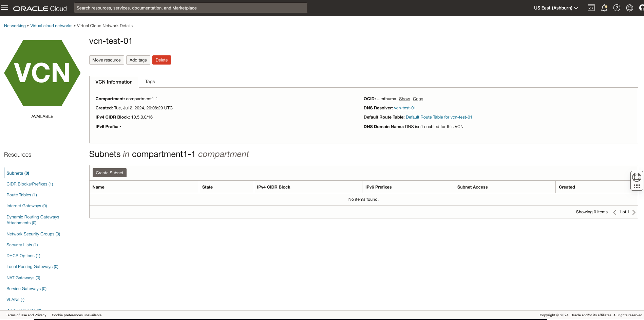Show the full OCID value
644x320 pixels.
pos(404,99)
